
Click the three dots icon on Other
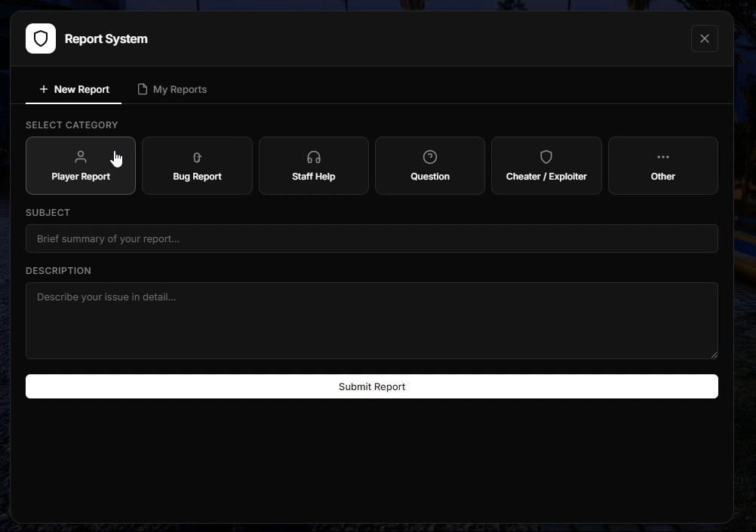point(663,157)
